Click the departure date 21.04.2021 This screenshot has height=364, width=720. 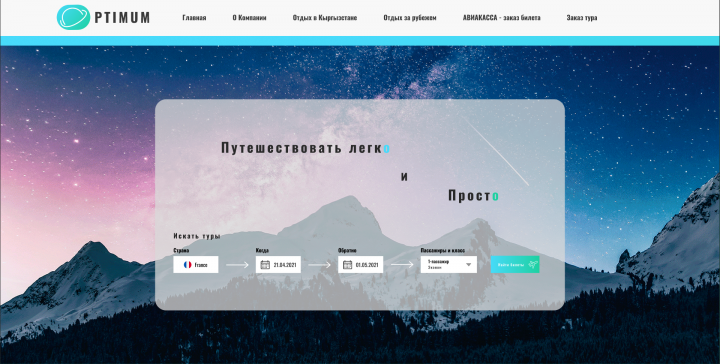pyautogui.click(x=285, y=265)
